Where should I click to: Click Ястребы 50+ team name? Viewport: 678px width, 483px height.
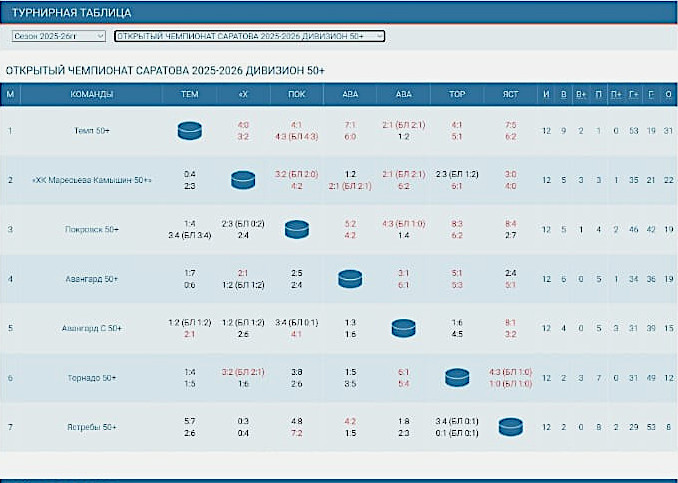(92, 427)
